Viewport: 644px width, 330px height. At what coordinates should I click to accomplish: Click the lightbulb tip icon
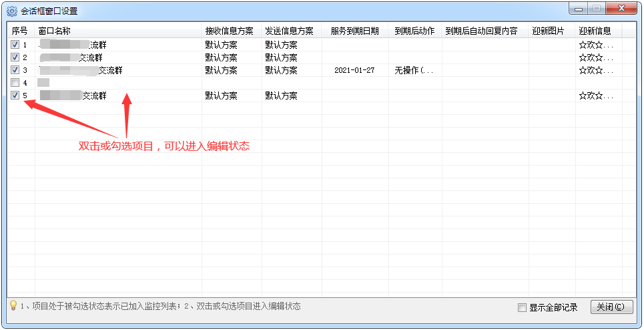(x=13, y=306)
